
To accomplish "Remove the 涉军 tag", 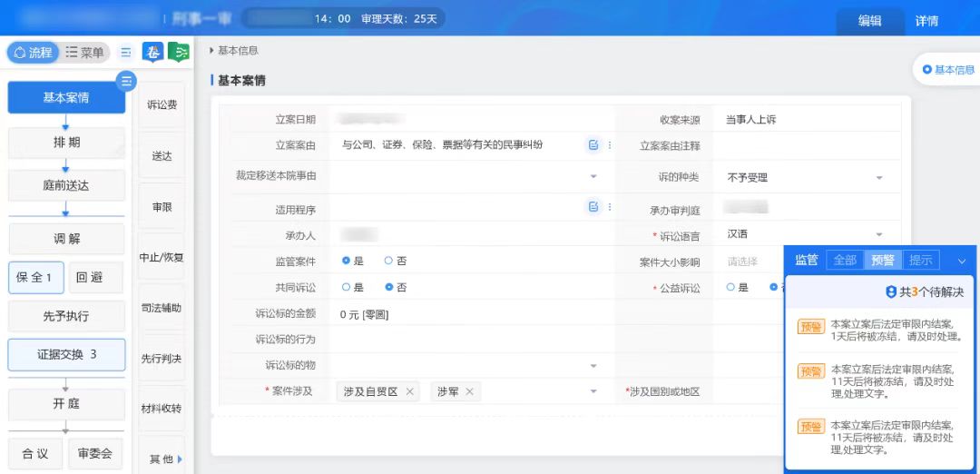I will click(x=469, y=391).
